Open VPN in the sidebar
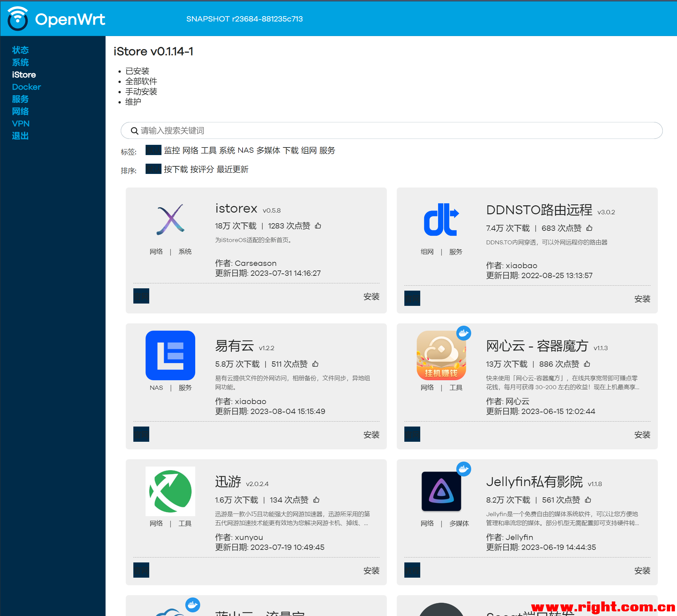677x616 pixels. 21,123
